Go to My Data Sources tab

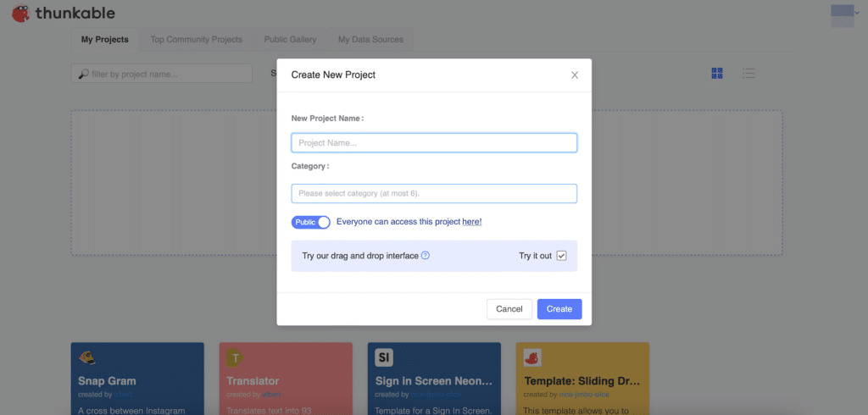[x=370, y=39]
